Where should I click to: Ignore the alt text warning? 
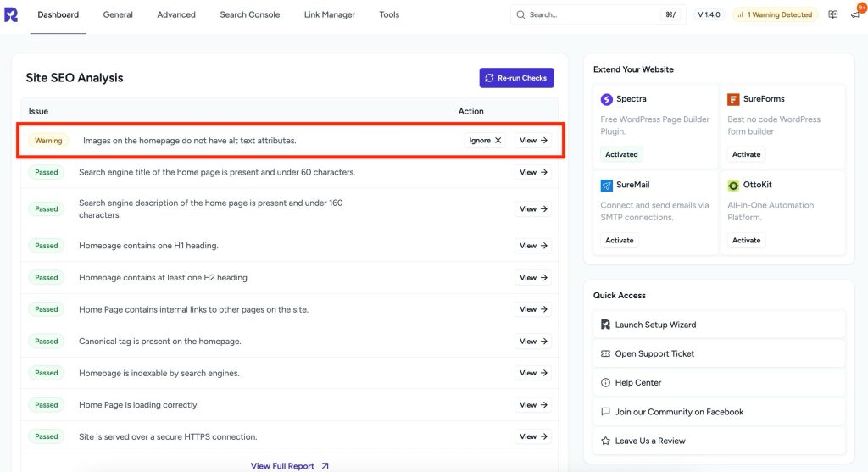485,141
